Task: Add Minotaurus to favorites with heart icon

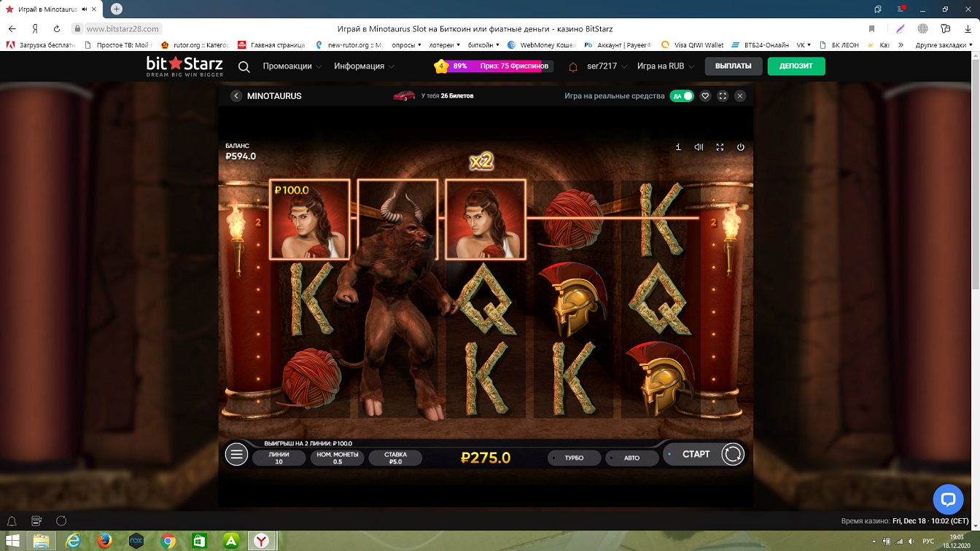Action: [705, 96]
